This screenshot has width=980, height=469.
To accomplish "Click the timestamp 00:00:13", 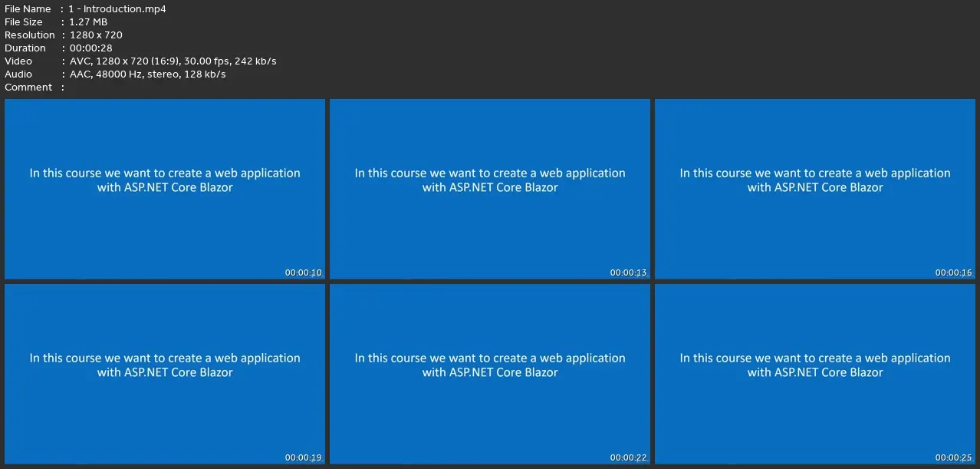I will pos(629,273).
